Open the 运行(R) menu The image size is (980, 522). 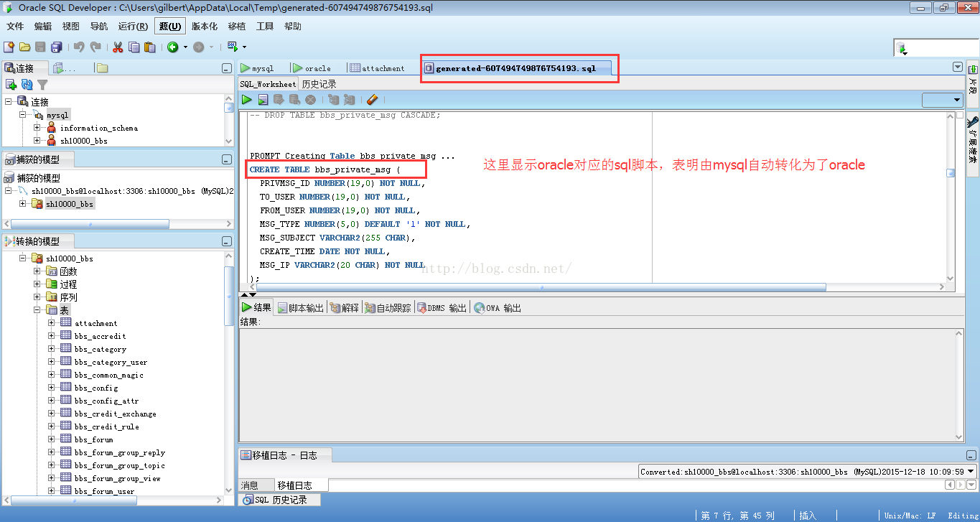(x=133, y=26)
